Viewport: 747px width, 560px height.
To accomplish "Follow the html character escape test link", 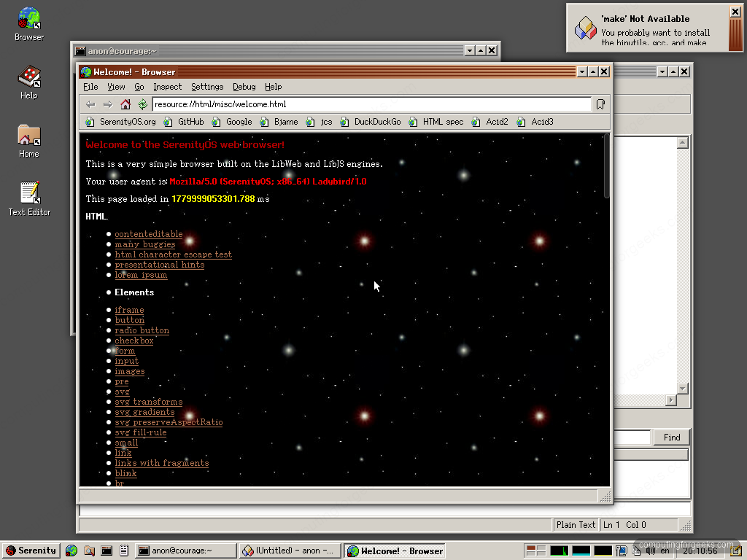I will click(174, 254).
